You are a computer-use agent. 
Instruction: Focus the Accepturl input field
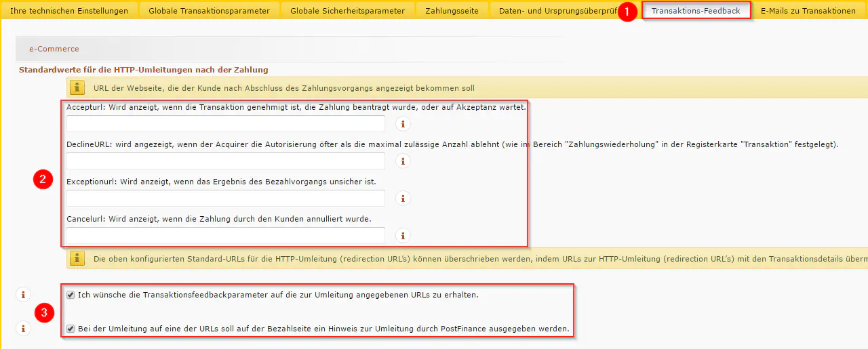point(225,124)
